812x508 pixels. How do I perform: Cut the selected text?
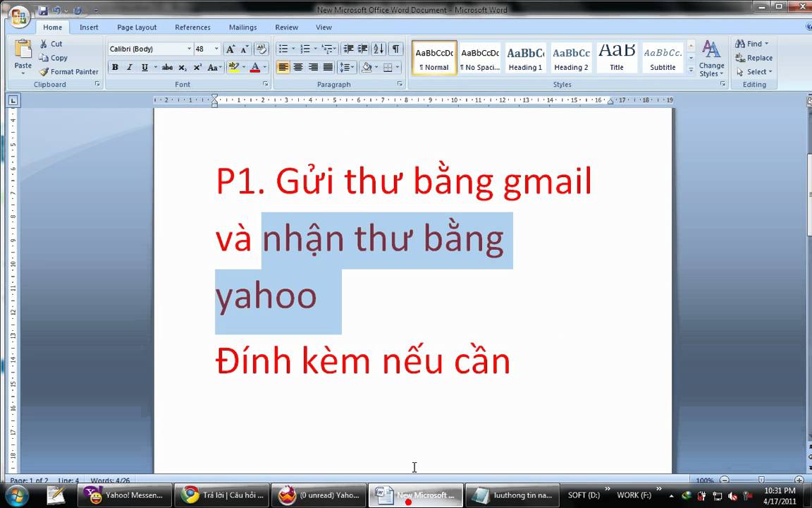51,44
